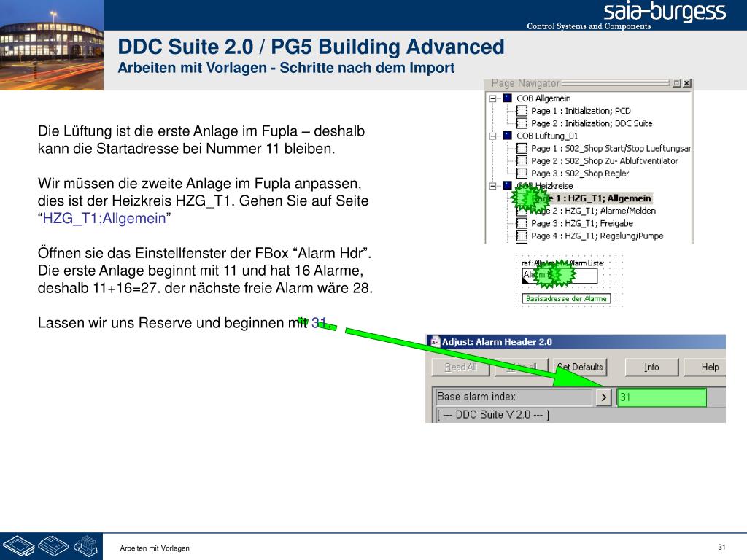747x560 pixels.
Task: Open Help in Adjust window
Action: click(707, 367)
